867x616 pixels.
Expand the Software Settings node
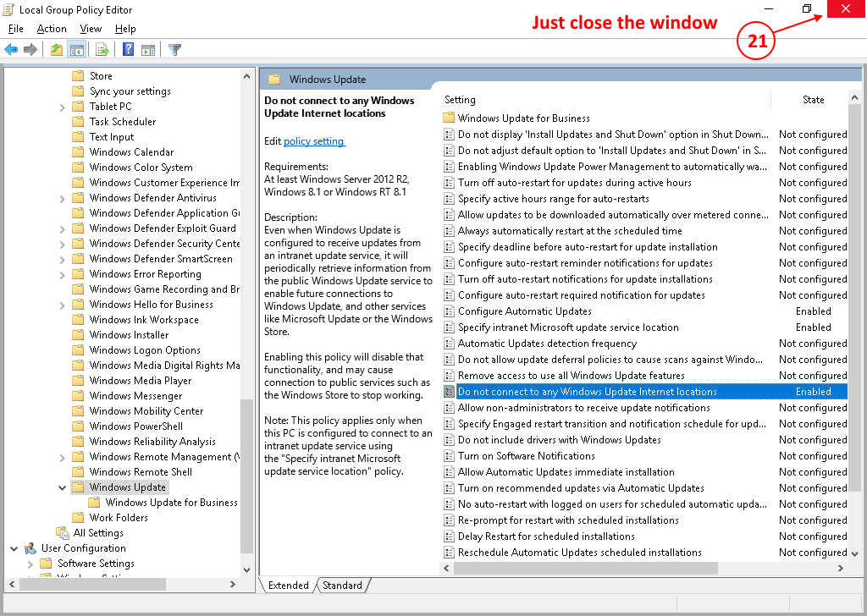pos(30,564)
